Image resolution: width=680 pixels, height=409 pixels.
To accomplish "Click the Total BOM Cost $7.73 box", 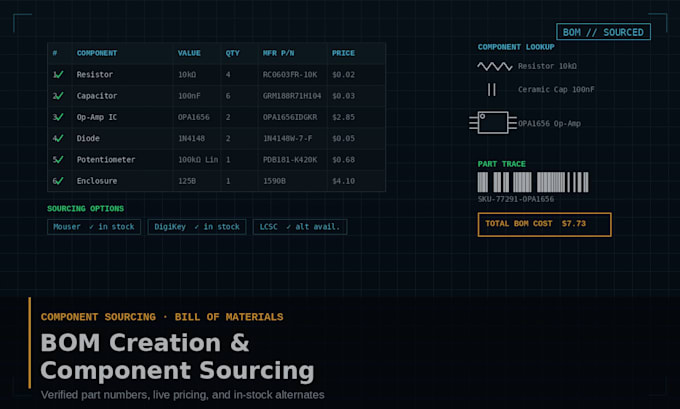I will tap(544, 224).
